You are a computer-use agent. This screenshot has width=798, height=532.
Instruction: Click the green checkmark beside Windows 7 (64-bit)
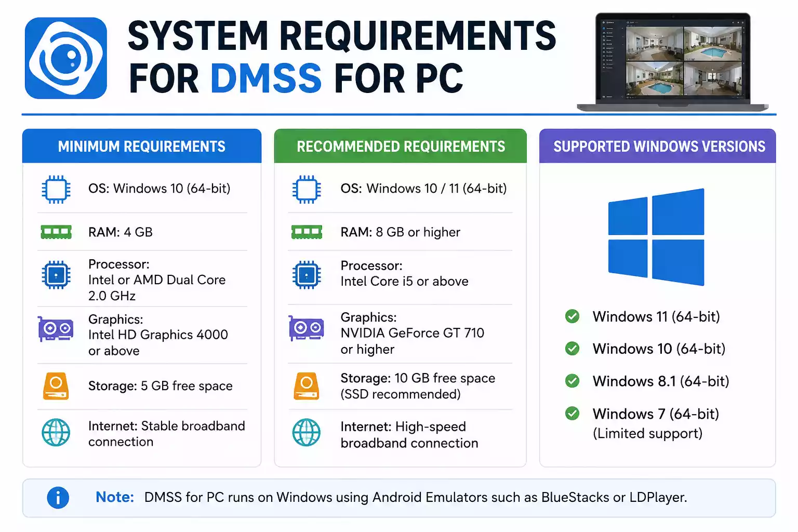pos(573,414)
